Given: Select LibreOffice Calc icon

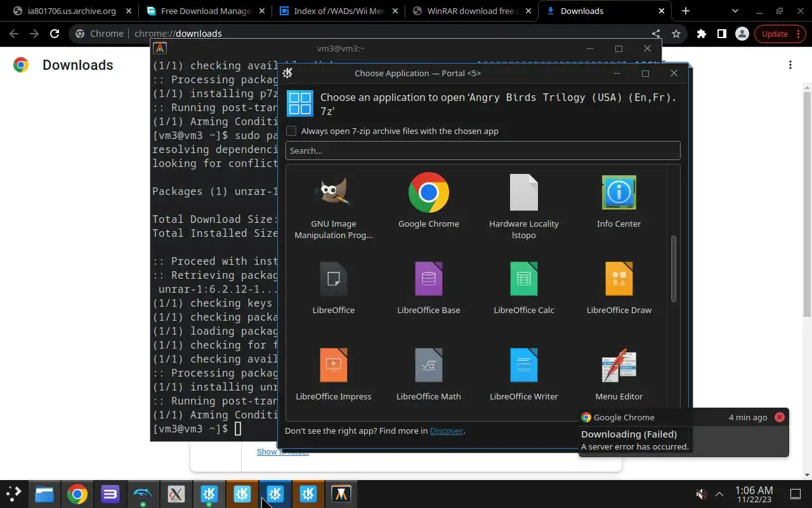Looking at the screenshot, I should (524, 279).
